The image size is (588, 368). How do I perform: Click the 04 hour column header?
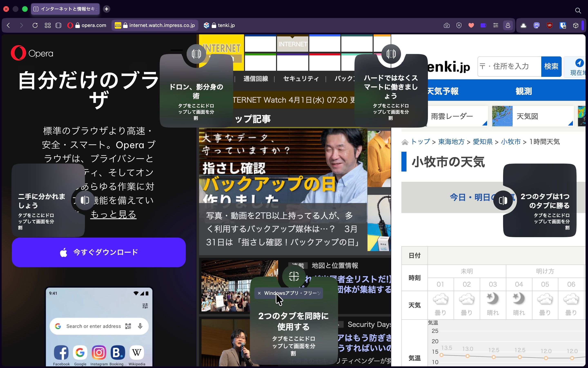tap(519, 284)
